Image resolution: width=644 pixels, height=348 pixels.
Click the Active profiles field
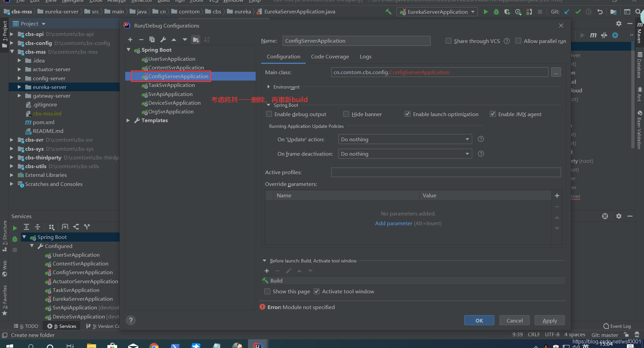point(446,172)
